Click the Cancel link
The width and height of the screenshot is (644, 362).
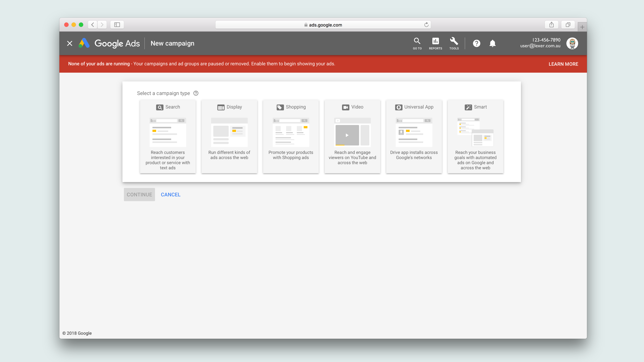(x=171, y=194)
